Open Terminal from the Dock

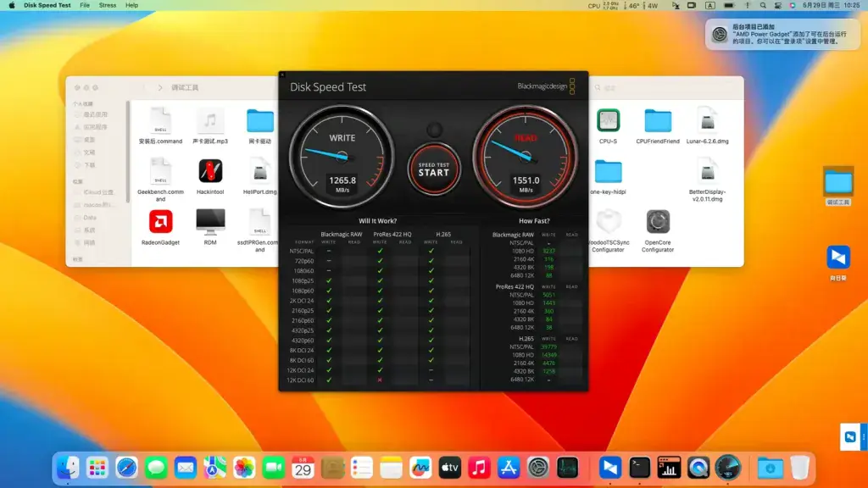coord(639,468)
